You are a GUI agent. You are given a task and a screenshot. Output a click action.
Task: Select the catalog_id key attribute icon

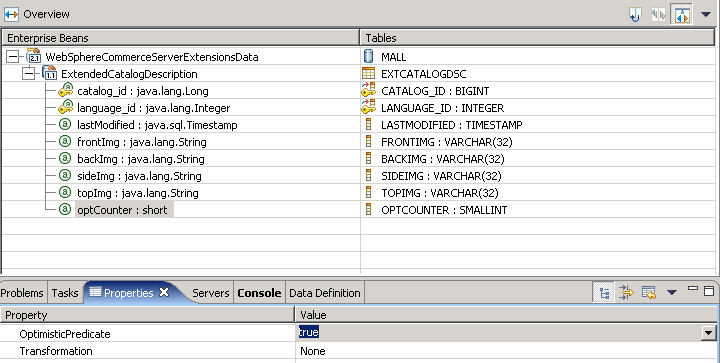click(x=65, y=90)
